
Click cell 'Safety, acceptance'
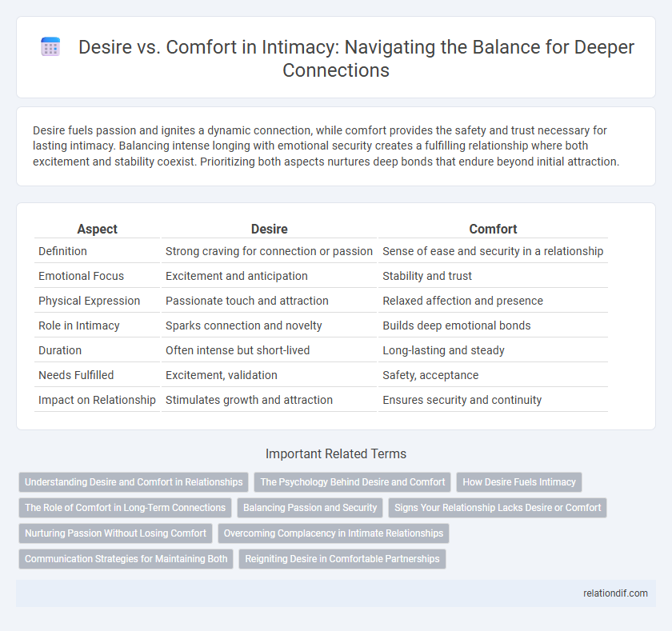coord(430,375)
